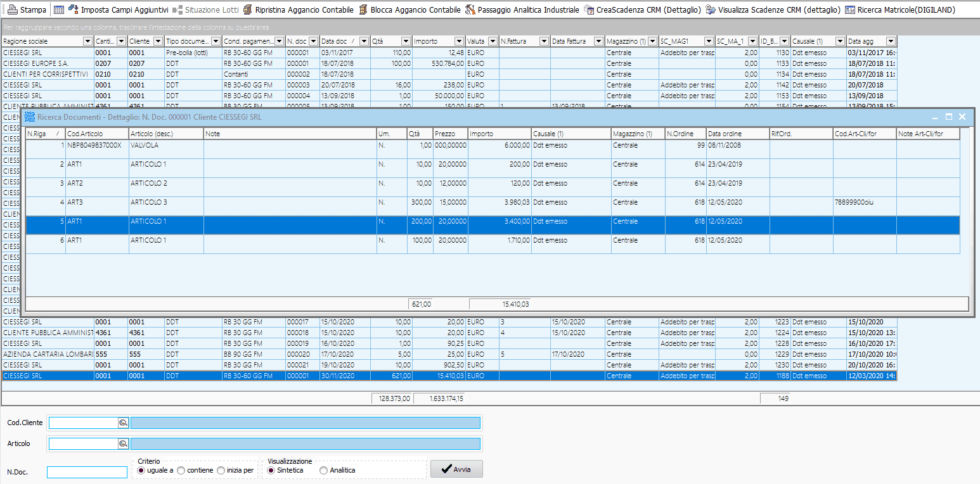Select the 'contiene' criterion radio

[x=181, y=470]
